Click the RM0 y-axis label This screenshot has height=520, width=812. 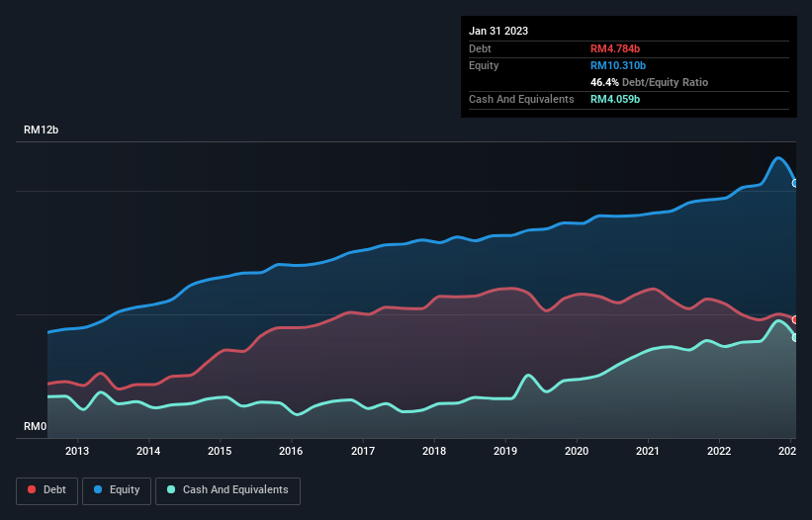coord(36,426)
